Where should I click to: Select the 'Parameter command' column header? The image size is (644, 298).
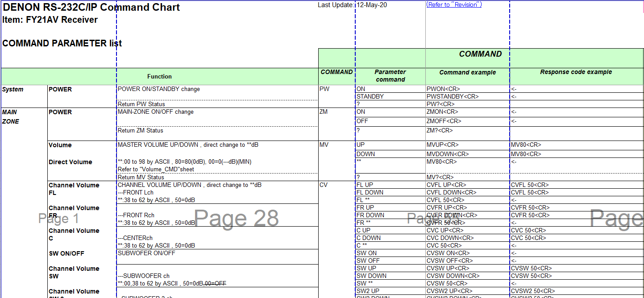(x=390, y=76)
